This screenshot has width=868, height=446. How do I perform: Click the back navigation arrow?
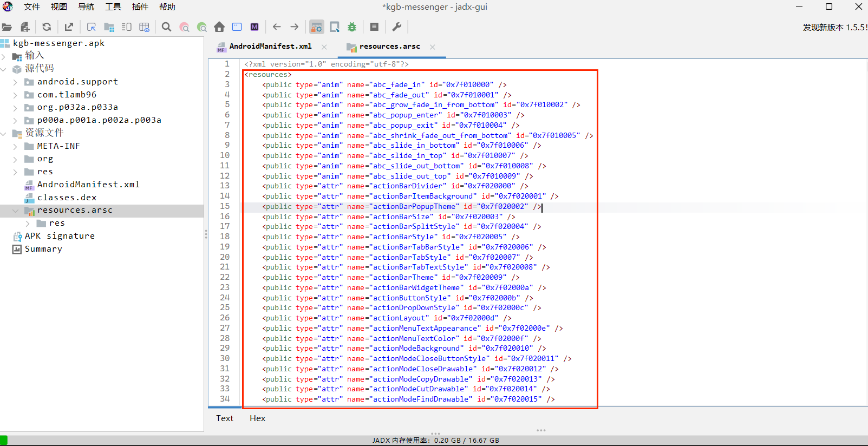pyautogui.click(x=277, y=27)
